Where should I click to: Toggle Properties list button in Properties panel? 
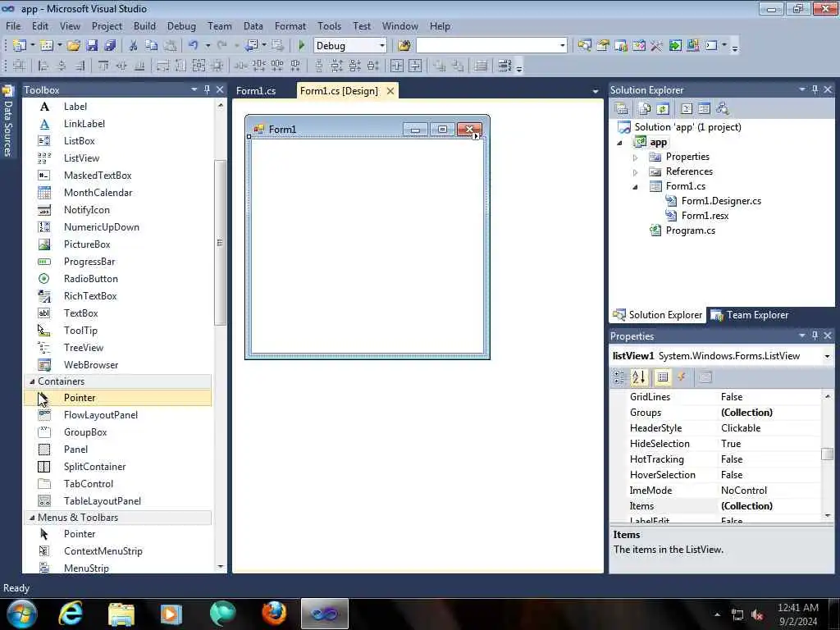pos(663,377)
